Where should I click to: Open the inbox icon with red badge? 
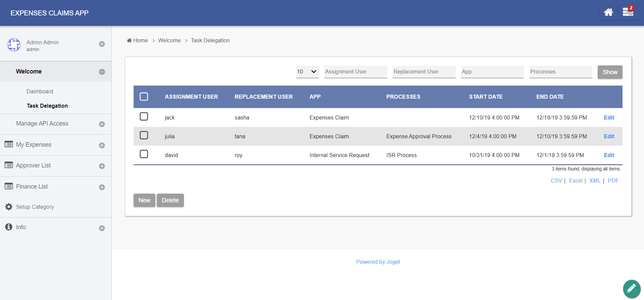coord(628,12)
